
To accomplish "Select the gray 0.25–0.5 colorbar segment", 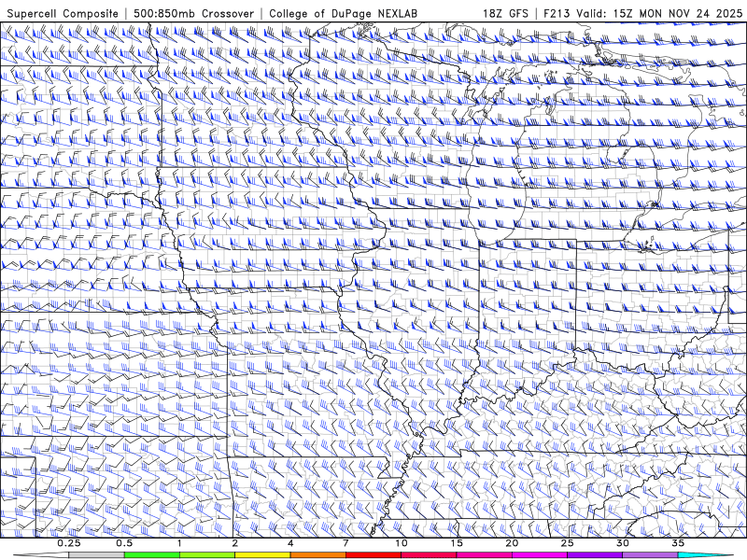I will 97,555.
